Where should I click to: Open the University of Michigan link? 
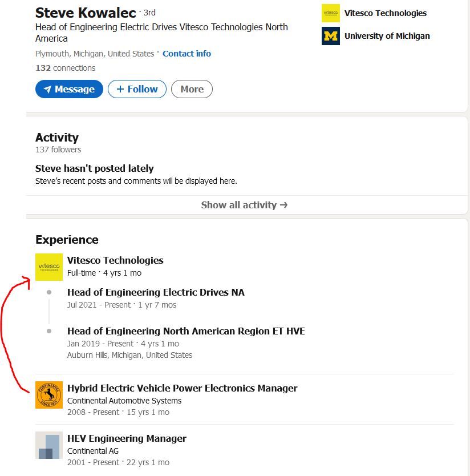(387, 36)
